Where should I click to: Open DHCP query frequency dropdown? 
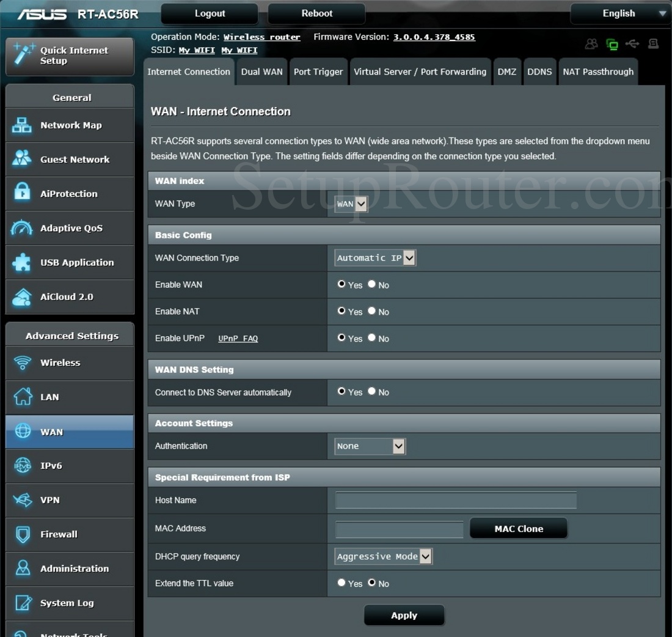click(x=384, y=556)
